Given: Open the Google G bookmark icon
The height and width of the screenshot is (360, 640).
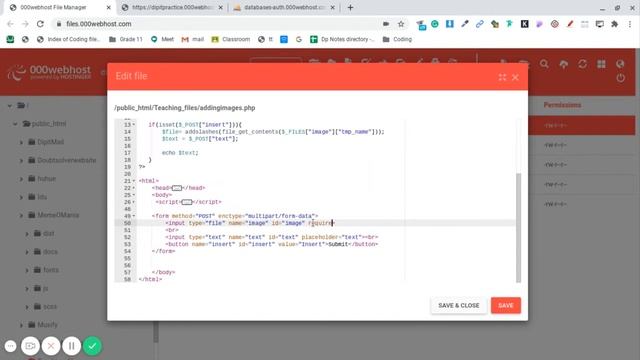Looking at the screenshot, I should coord(299,39).
